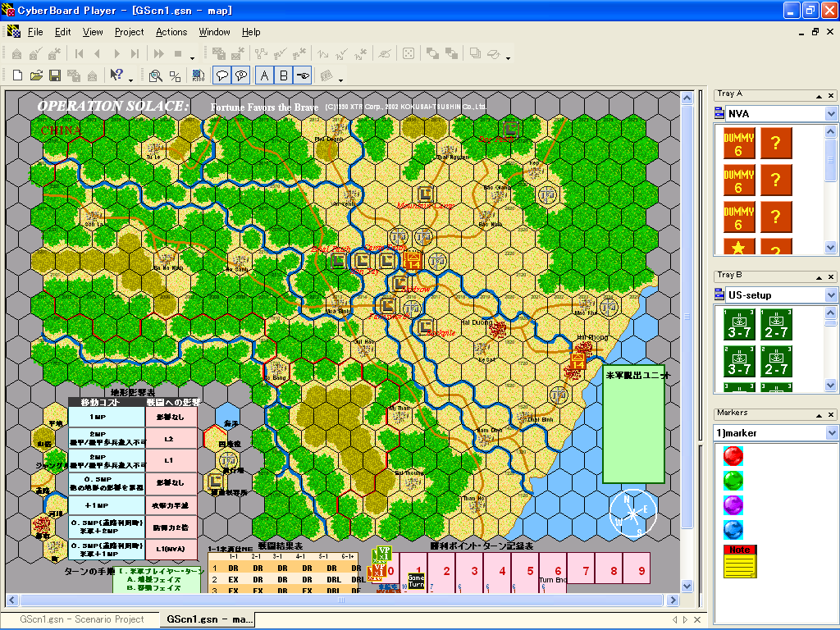Viewport: 840px width, 630px height.
Task: Expand the US-setup tray dropdown
Action: [x=831, y=295]
